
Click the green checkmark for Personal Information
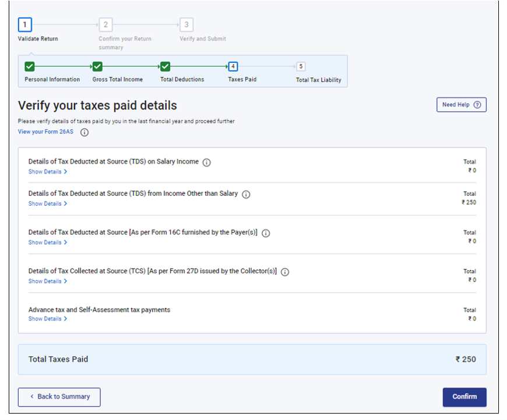point(30,66)
